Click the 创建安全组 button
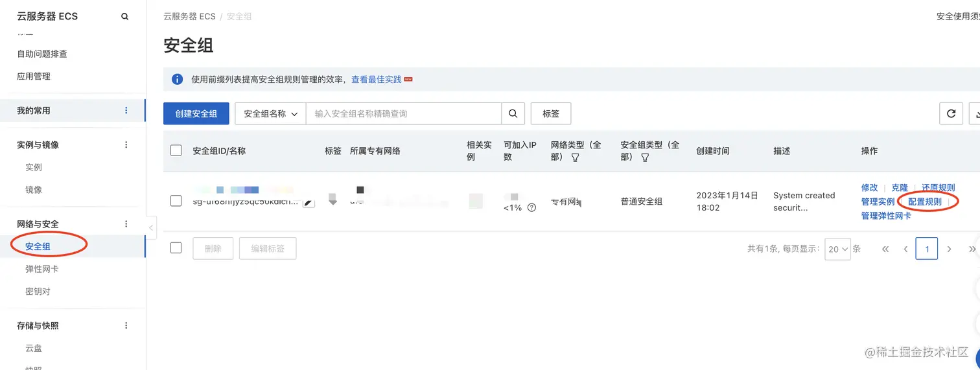Image resolution: width=980 pixels, height=370 pixels. (x=196, y=113)
